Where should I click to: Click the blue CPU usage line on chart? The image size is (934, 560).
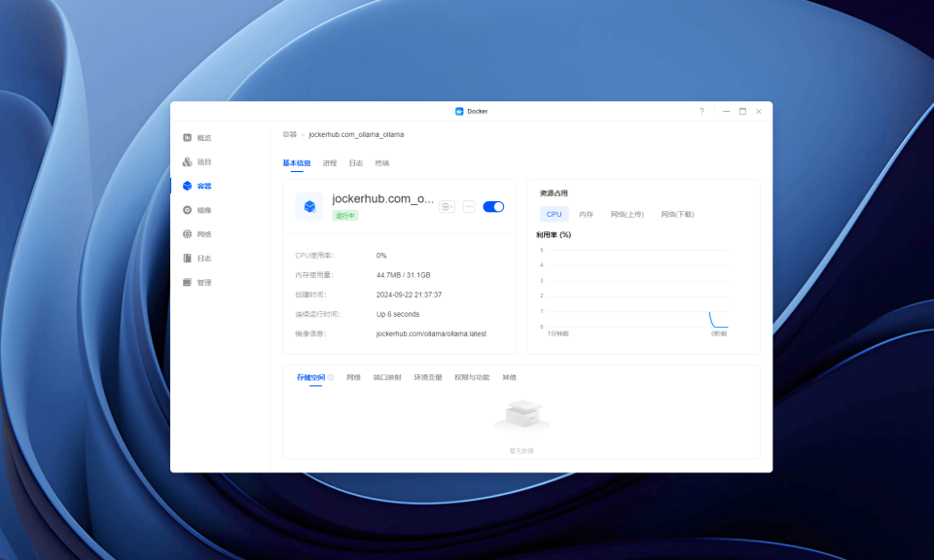[718, 320]
